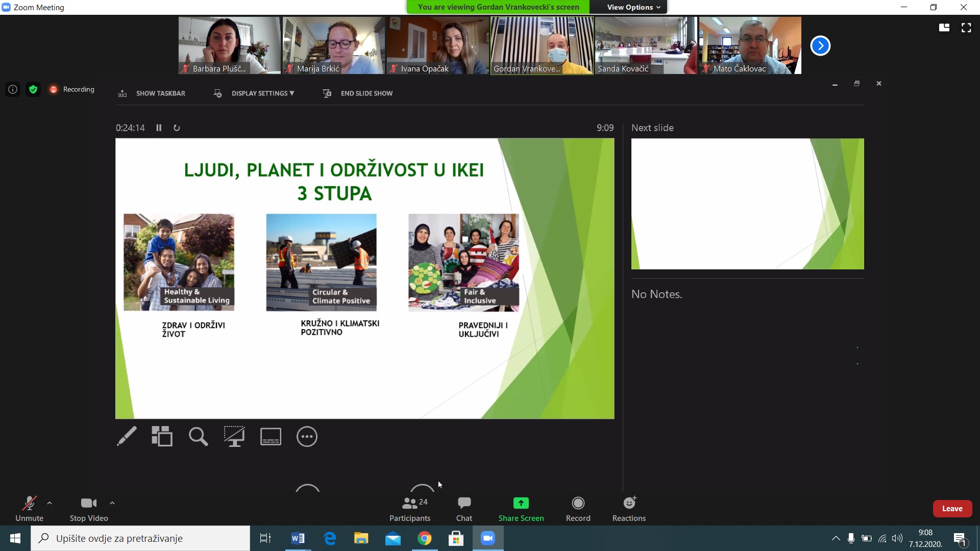Restore down the presenter view window

point(857,84)
